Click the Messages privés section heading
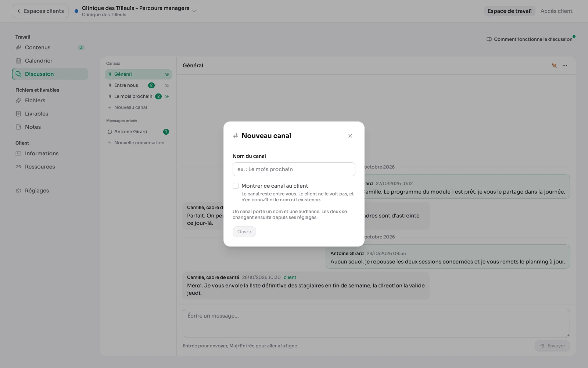Screen dimensions: 588x368 tap(122, 121)
